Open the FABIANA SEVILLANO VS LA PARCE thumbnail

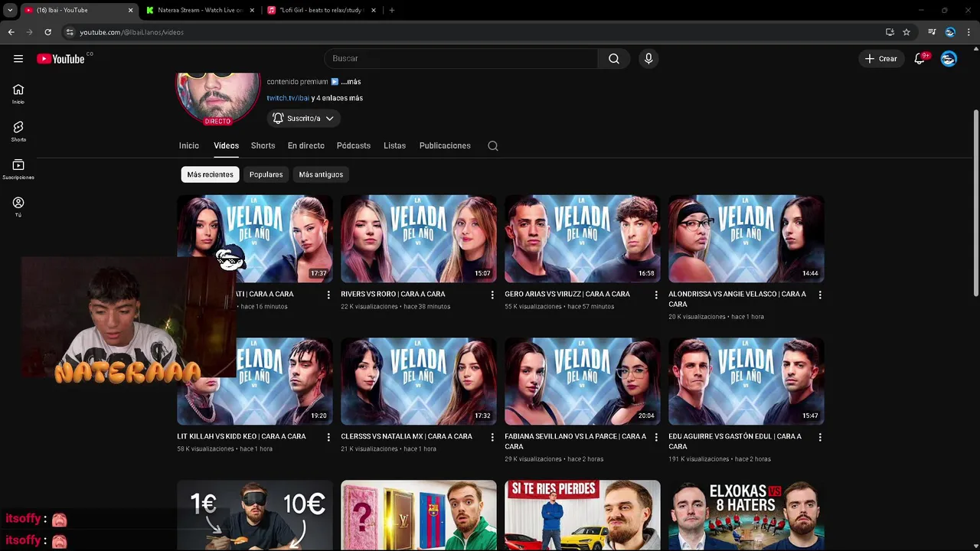click(583, 381)
